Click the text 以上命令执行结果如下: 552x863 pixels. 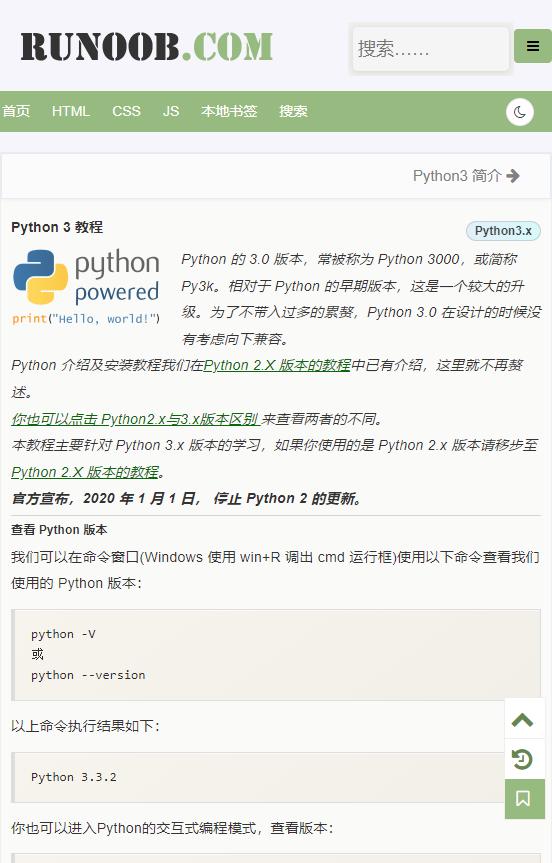coord(85,727)
